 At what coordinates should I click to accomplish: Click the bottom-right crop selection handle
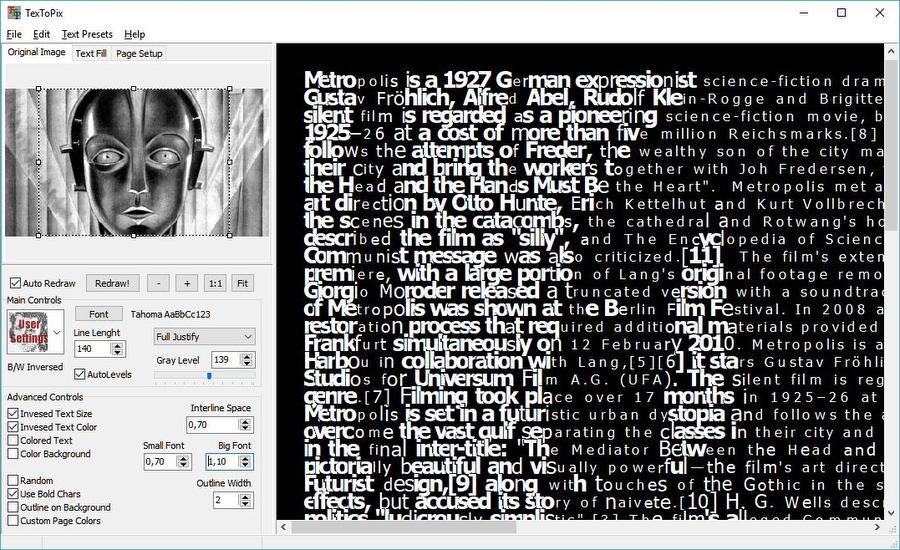click(x=230, y=235)
